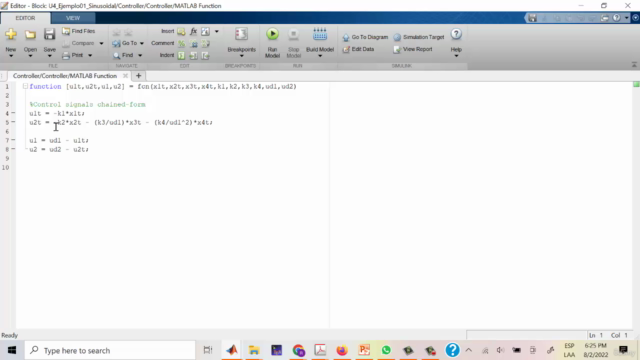Screen dimensions: 640x360
Task: Click the Print printer icon
Action: (x=66, y=55)
